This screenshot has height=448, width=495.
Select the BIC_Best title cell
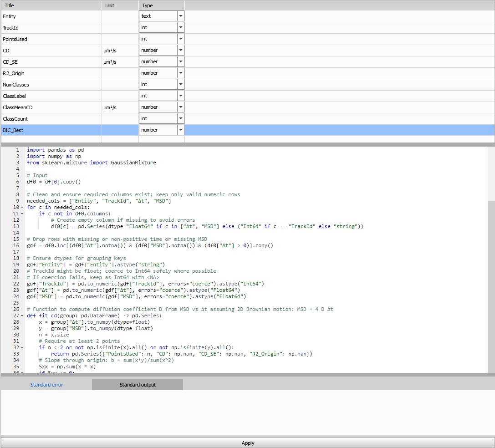(51, 130)
